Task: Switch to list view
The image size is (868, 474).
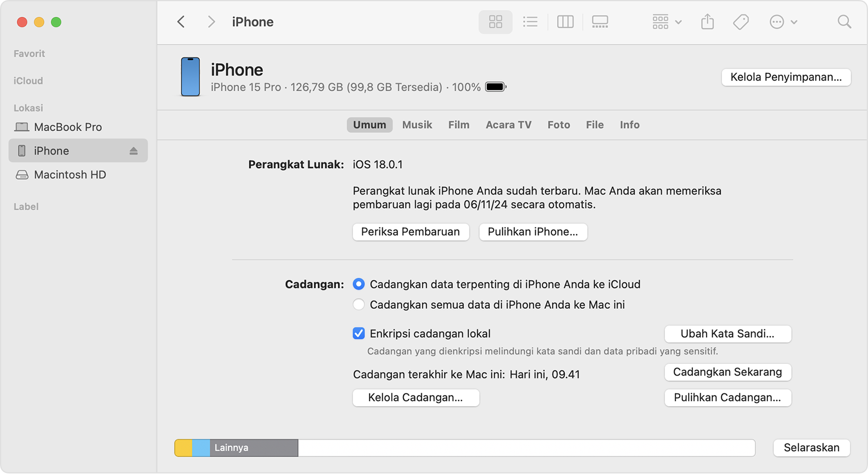Action: tap(530, 22)
